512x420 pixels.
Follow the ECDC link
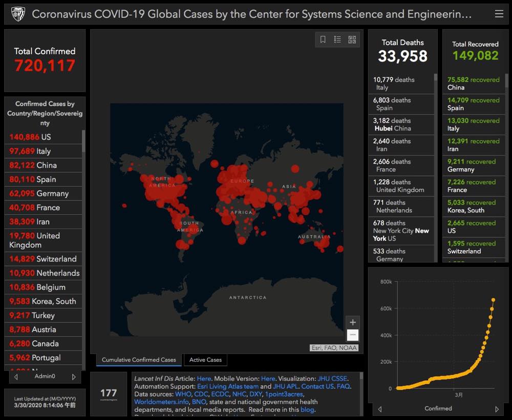pos(220,394)
